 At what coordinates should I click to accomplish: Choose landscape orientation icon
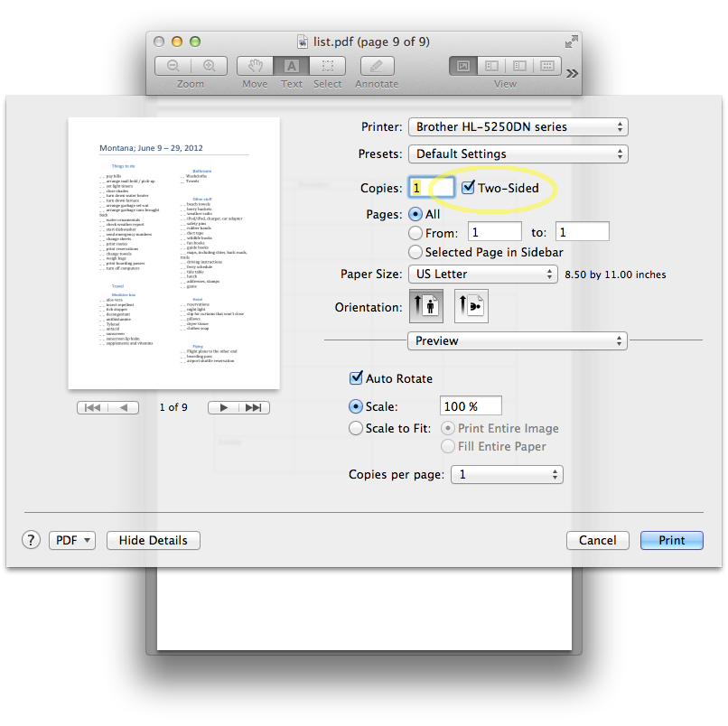pos(471,306)
